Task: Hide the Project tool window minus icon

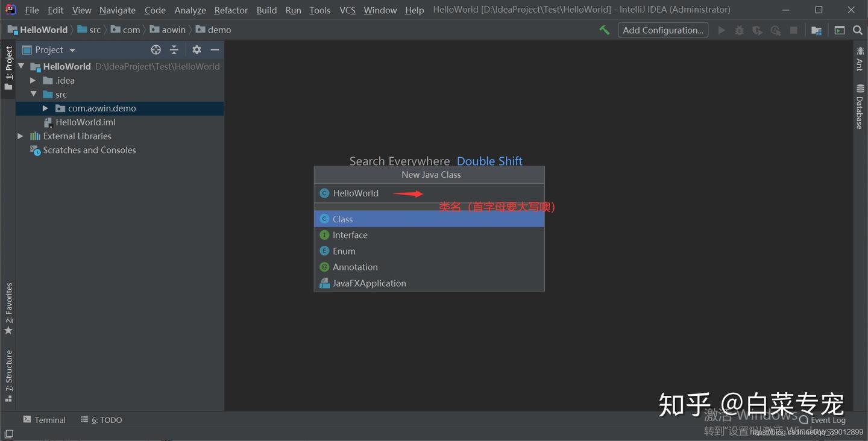Action: pyautogui.click(x=215, y=50)
